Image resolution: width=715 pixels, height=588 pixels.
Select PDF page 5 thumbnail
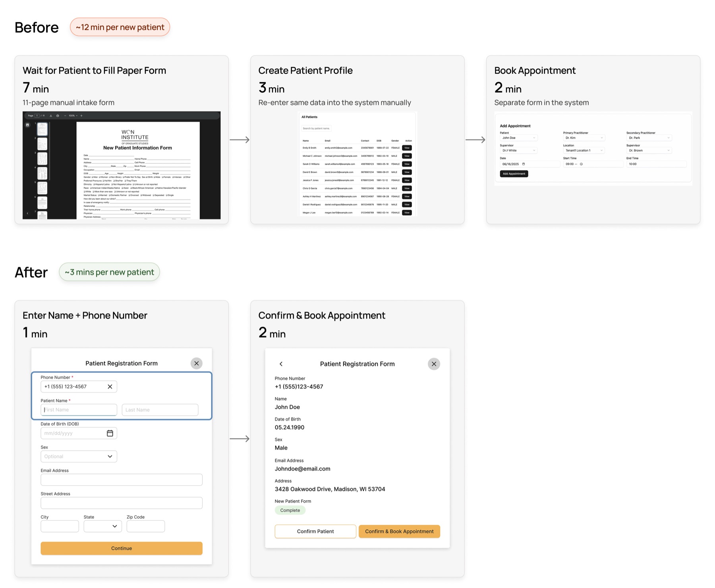(x=42, y=188)
